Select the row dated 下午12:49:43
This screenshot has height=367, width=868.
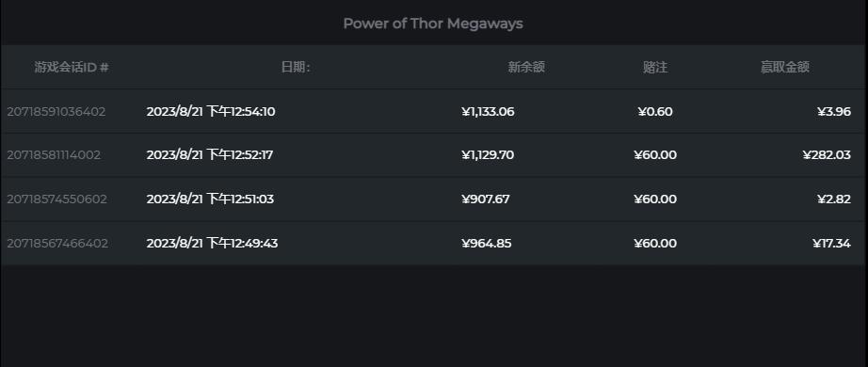432,243
